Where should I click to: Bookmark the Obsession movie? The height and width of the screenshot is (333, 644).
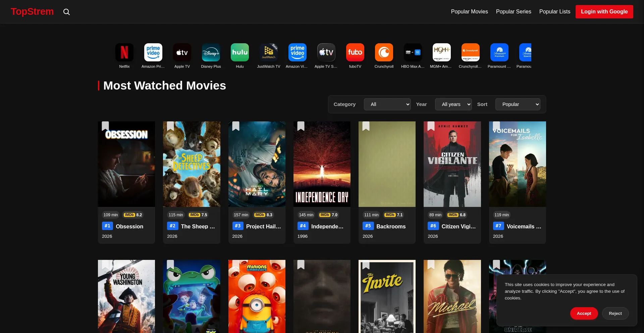coord(105,126)
